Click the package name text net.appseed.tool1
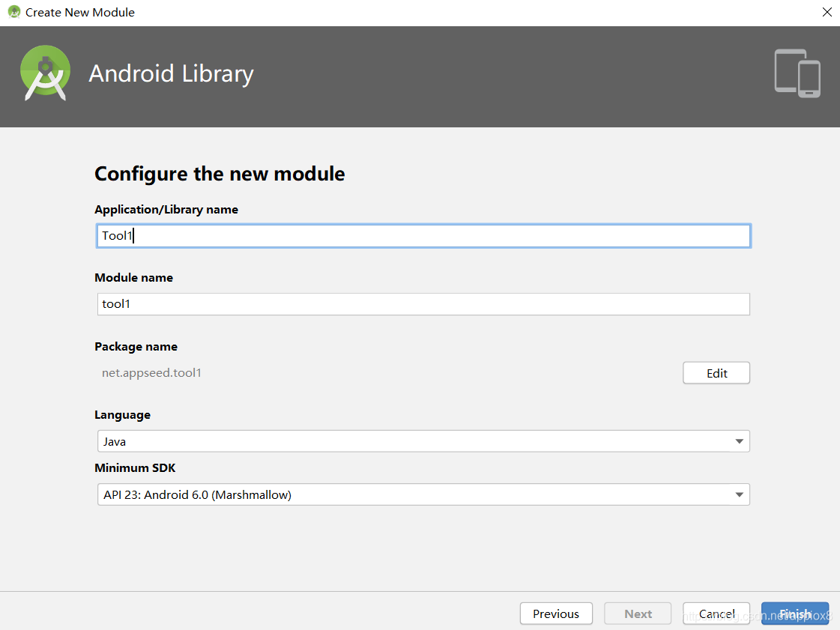840x630 pixels. click(151, 373)
